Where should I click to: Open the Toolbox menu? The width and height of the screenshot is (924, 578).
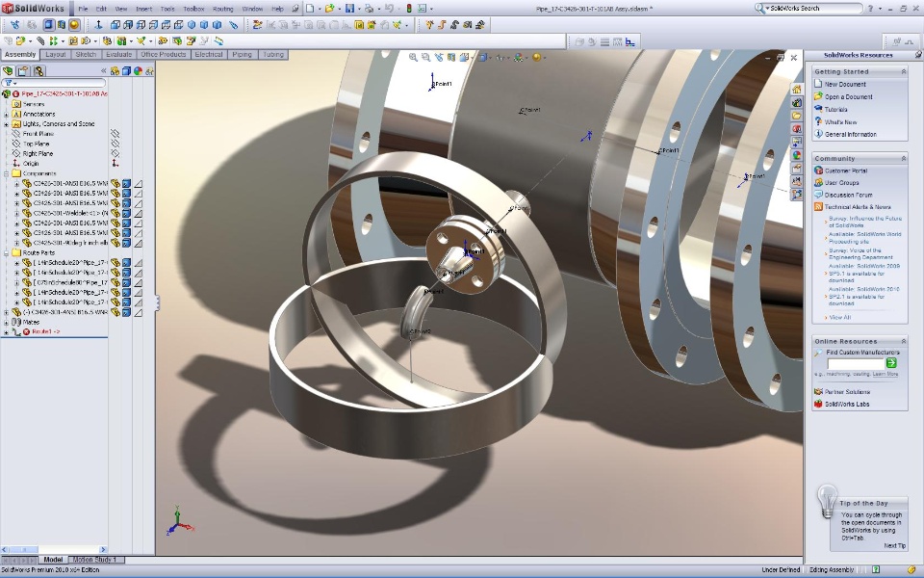pos(193,9)
